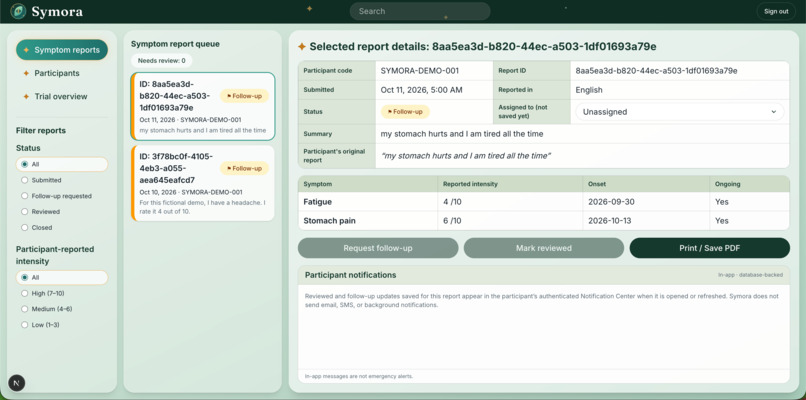Open the Symptom reports section
806x400 pixels.
[x=62, y=50]
